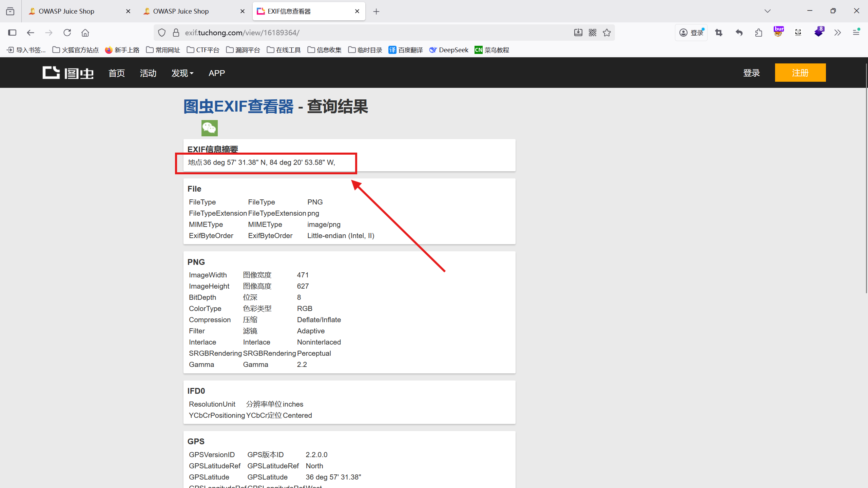Click the Tuchong logo in header

tap(68, 73)
